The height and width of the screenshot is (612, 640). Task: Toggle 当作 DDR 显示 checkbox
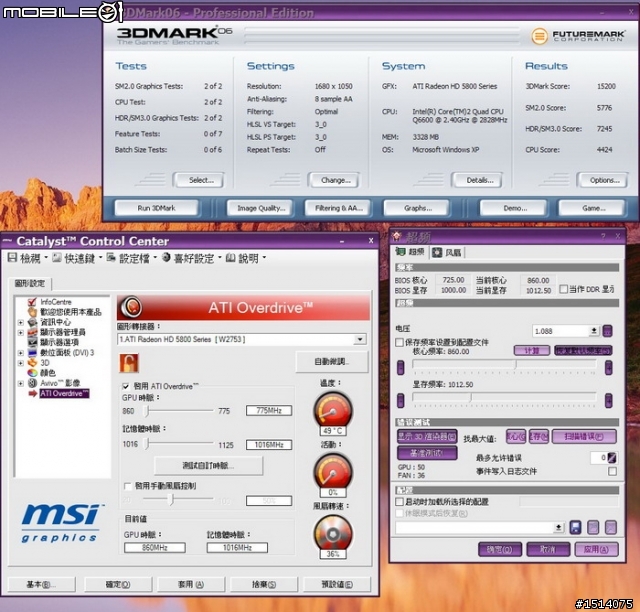click(x=564, y=289)
